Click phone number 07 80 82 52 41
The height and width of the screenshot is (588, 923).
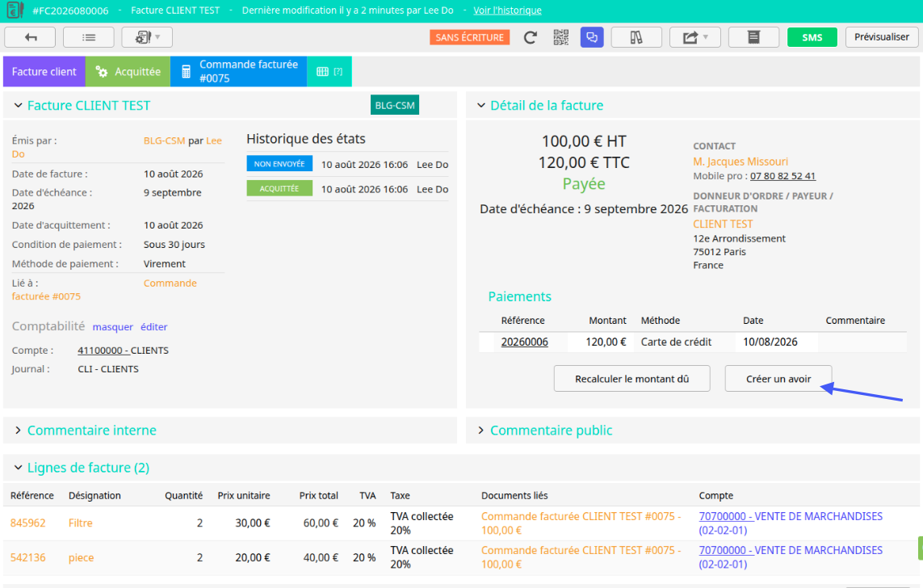[782, 176]
